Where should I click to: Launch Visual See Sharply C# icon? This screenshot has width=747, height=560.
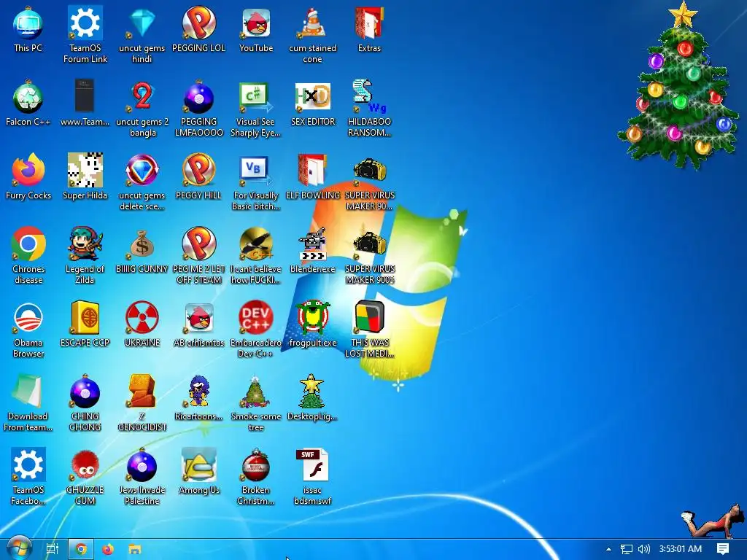coord(256,109)
